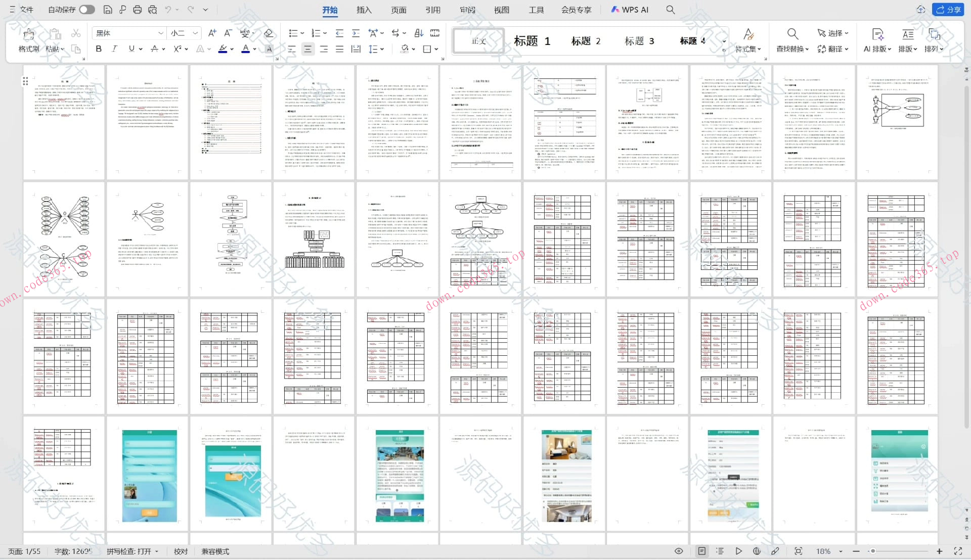Apply italic formatting

115,49
